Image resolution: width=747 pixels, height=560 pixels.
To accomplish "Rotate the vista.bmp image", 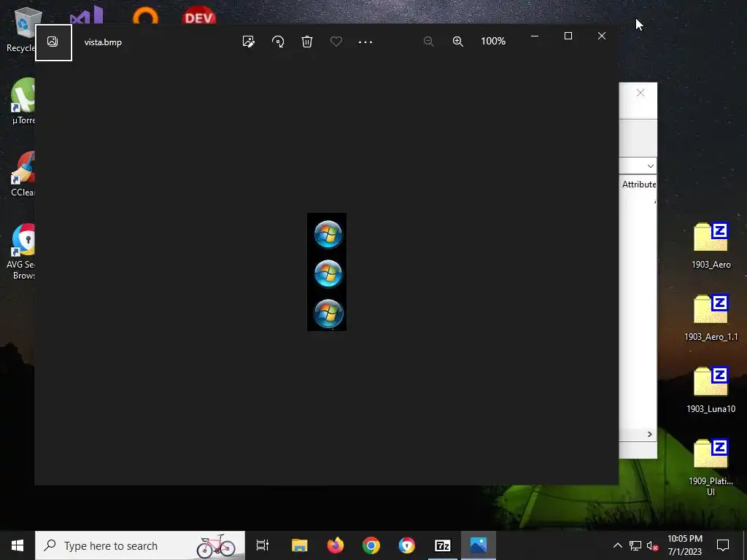I will 278,42.
